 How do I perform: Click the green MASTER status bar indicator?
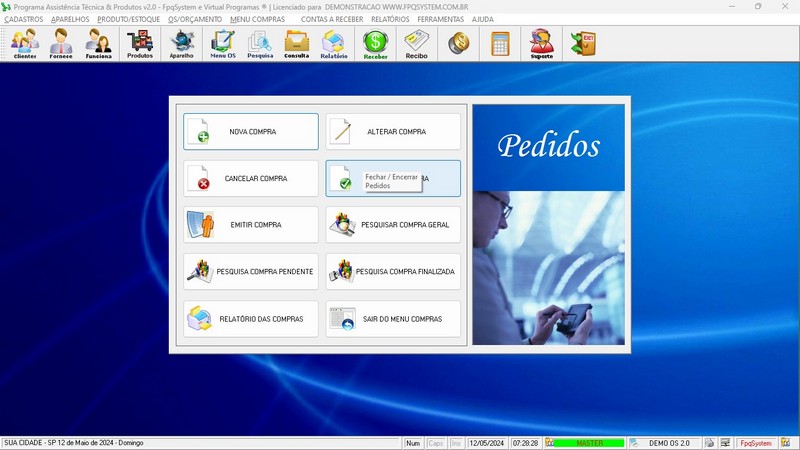pyautogui.click(x=589, y=443)
